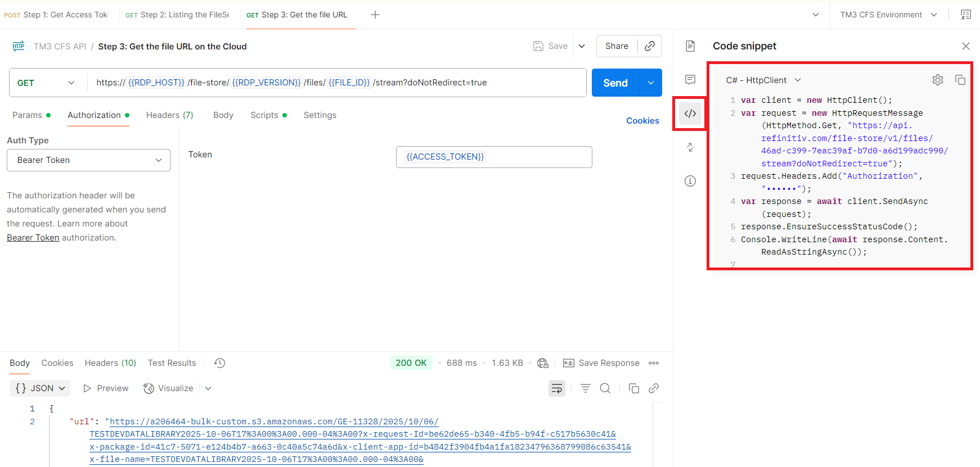This screenshot has height=467, width=980.
Task: Open the response history icon
Action: click(x=220, y=363)
